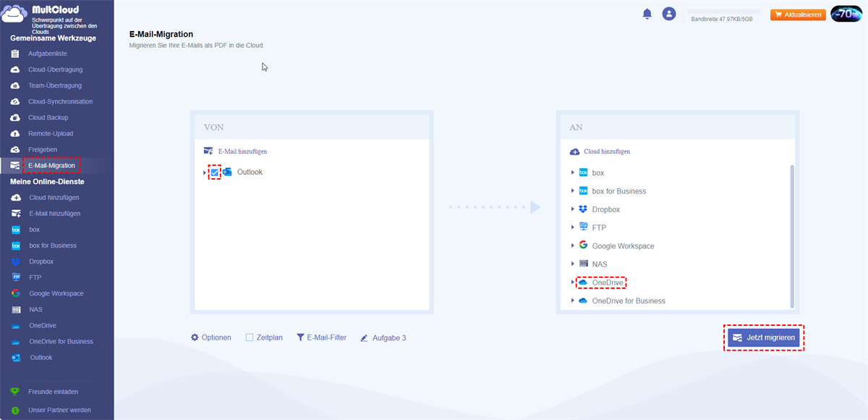Click Unser Partner werden text in sidebar
This screenshot has width=868, height=420.
(x=59, y=410)
